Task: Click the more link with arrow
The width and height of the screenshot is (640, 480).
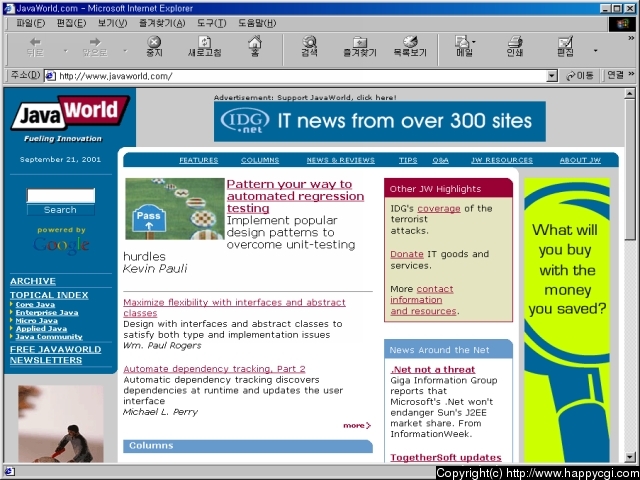Action: click(357, 426)
